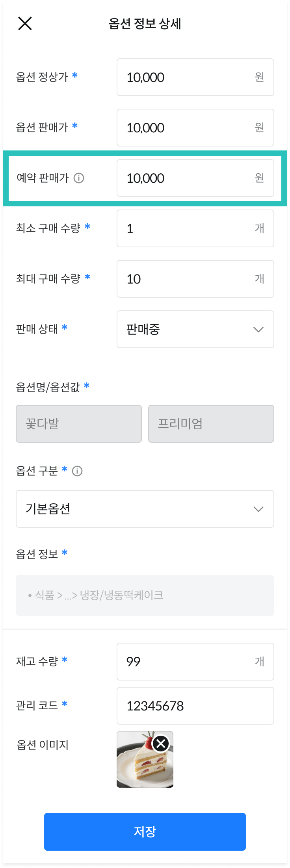Edit the 관리 코드 field showing 12345678
This screenshot has width=290, height=868.
(195, 706)
